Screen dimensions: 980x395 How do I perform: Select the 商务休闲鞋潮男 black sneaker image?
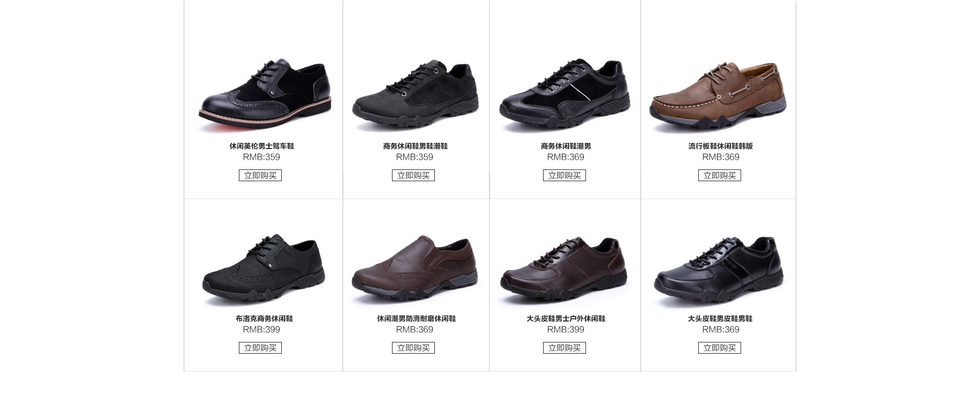click(x=565, y=93)
